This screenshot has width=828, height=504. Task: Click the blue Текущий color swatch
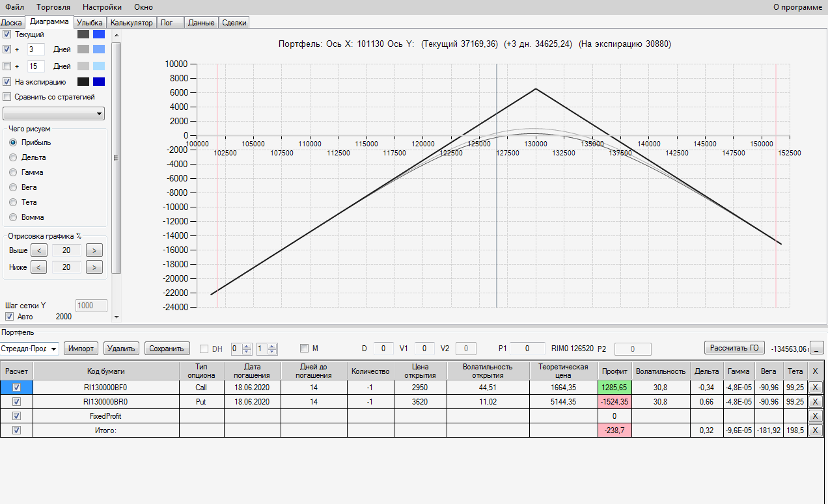click(x=99, y=34)
